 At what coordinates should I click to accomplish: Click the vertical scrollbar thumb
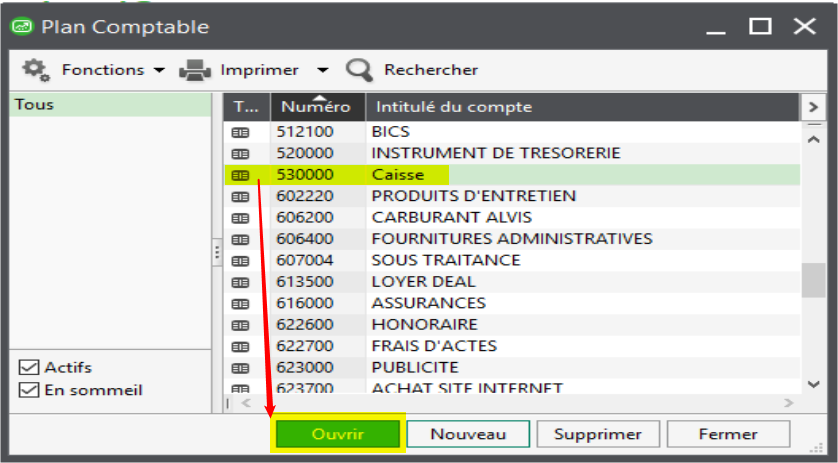pos(813,280)
